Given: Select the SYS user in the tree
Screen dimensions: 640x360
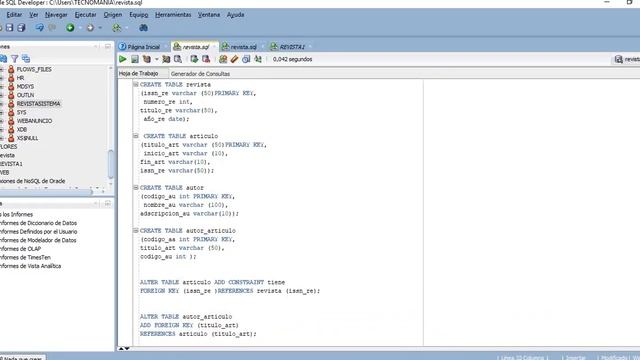Looking at the screenshot, I should (21, 112).
